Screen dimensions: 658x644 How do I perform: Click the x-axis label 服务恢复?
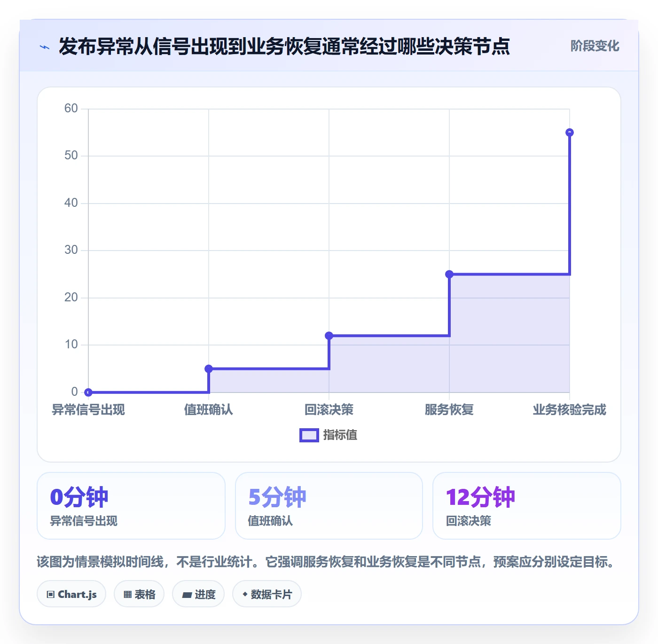[x=449, y=410]
